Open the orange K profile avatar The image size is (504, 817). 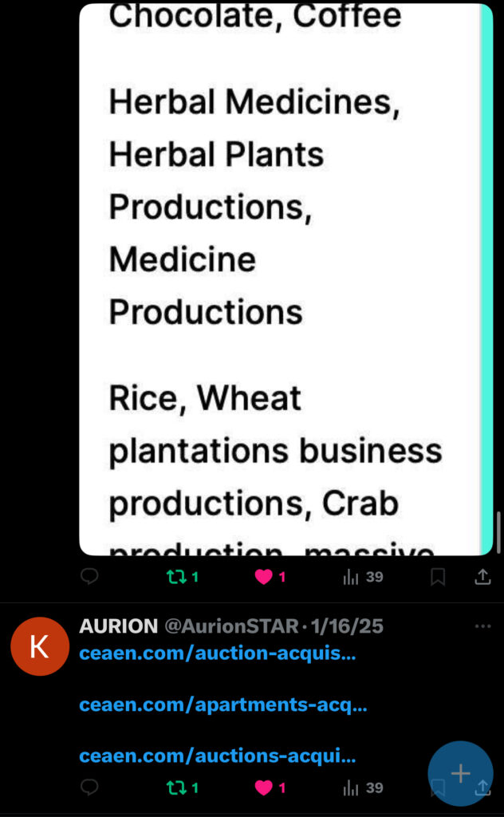(x=39, y=646)
